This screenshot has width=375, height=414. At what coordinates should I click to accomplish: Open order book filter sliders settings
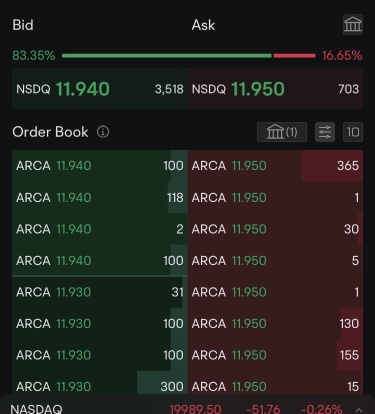click(x=325, y=132)
